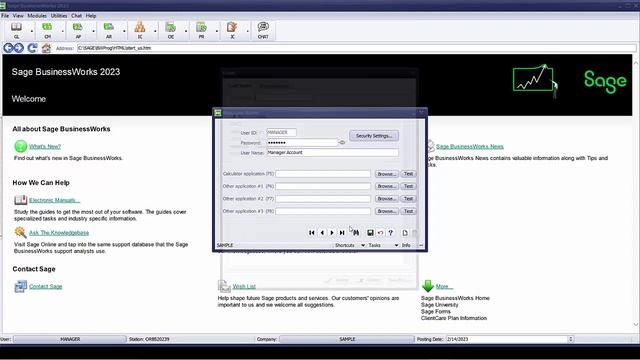Viewport: 640px width, 360px height.
Task: Create new record with blank page icon
Action: coord(405,233)
